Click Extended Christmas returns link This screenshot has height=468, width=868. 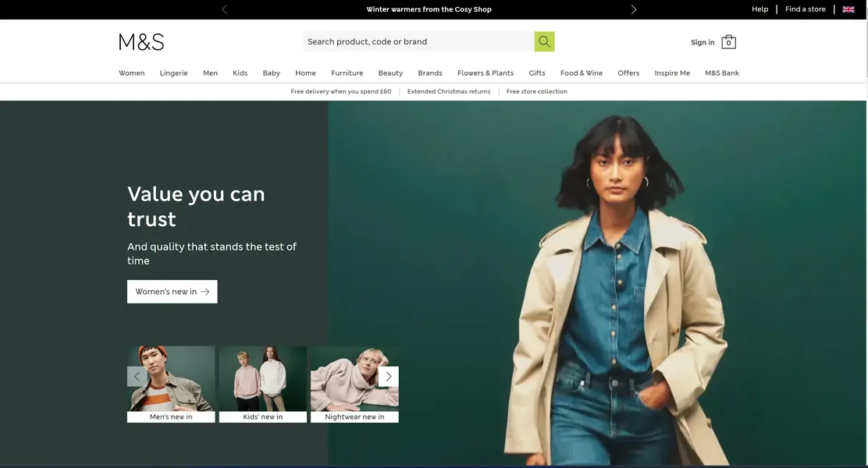pos(449,92)
